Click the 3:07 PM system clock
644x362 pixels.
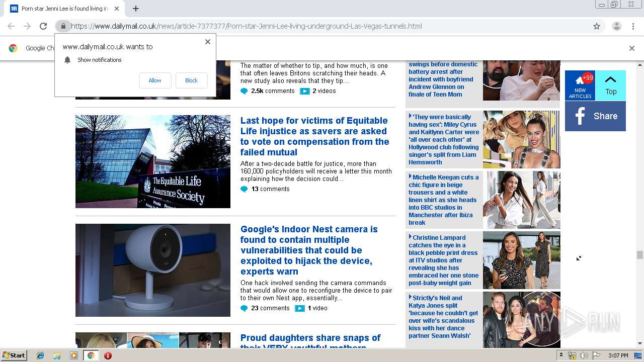[618, 355]
